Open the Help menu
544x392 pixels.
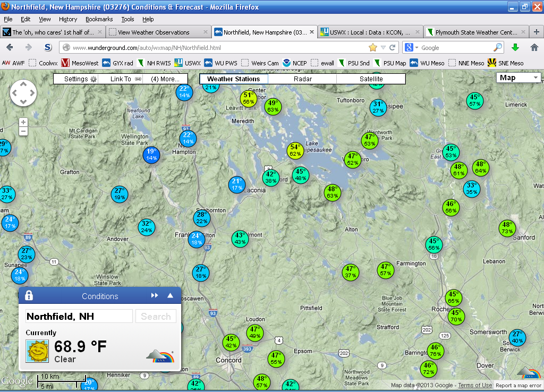148,19
